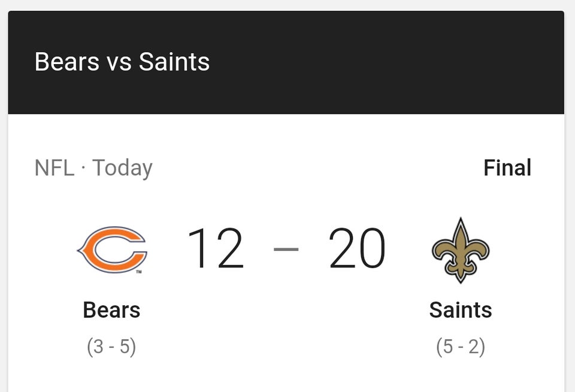Click the dot separator between NFL and Today
The height and width of the screenshot is (392, 575).
point(83,168)
